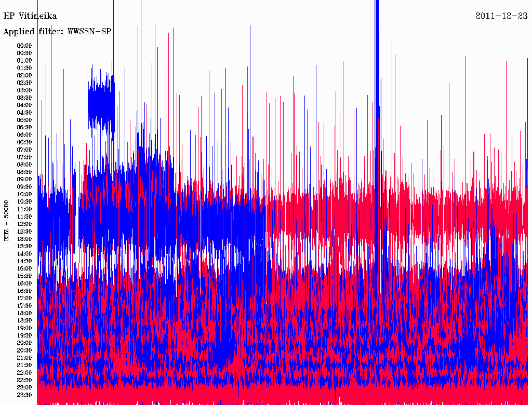Image resolution: width=532 pixels, height=405 pixels.
Task: Click the EHZ - 50000 axis label
Action: point(6,221)
